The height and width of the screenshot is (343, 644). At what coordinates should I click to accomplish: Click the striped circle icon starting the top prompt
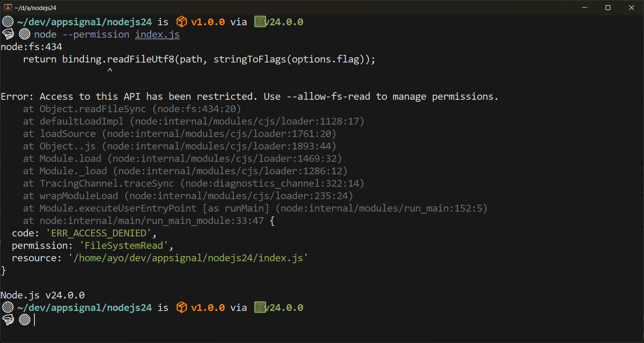pyautogui.click(x=8, y=22)
